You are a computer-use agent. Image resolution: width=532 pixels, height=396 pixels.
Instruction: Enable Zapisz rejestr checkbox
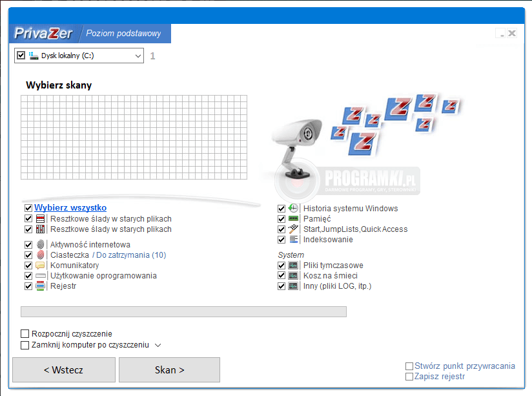(409, 377)
